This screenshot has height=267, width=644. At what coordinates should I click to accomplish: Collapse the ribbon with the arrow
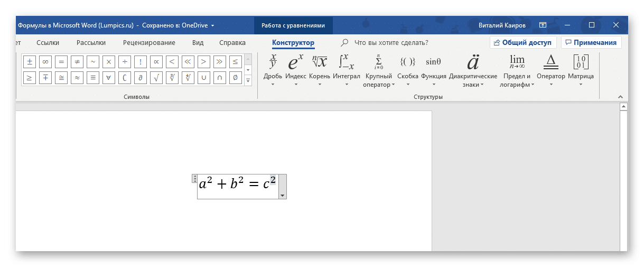click(620, 97)
